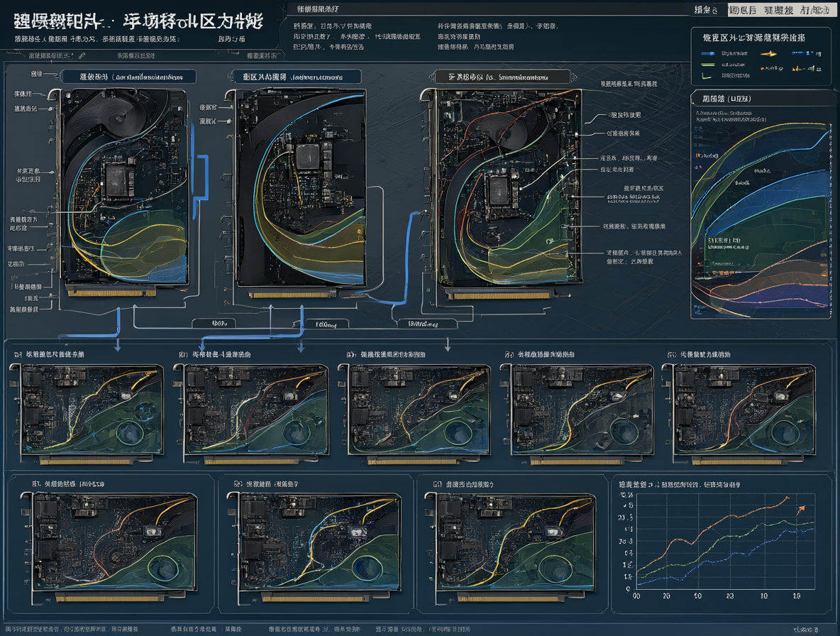Open the bottom-row card thumbnail with the blue fan

coord(315,547)
